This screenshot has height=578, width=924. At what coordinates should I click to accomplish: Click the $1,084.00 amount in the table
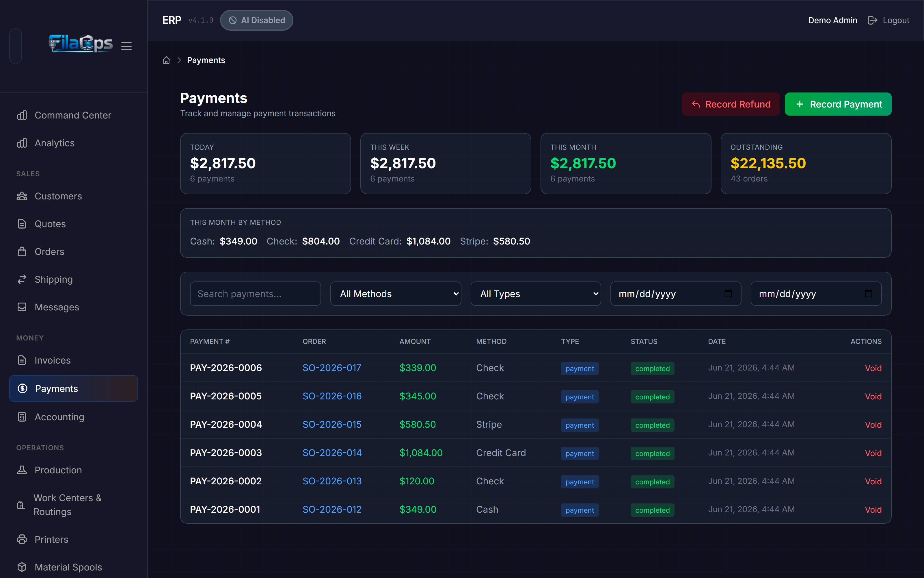click(421, 453)
